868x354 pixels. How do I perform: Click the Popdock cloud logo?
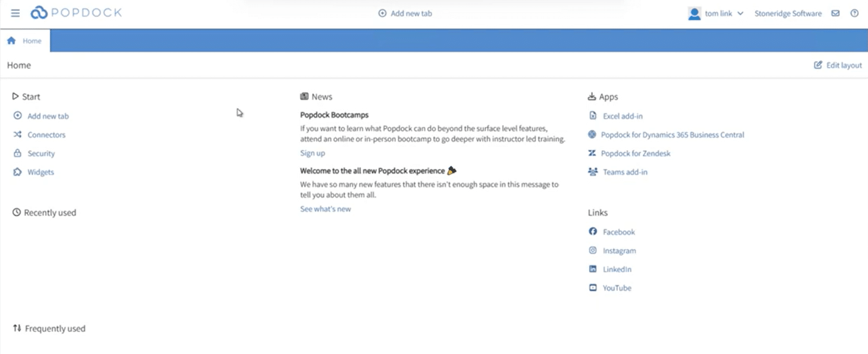39,13
